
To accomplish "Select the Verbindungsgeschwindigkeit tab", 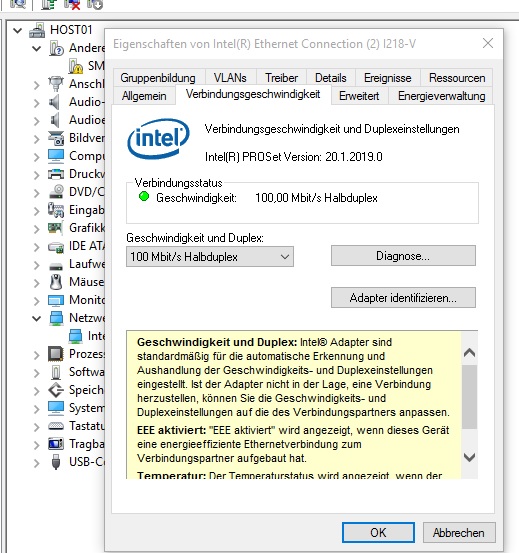I will 253,94.
